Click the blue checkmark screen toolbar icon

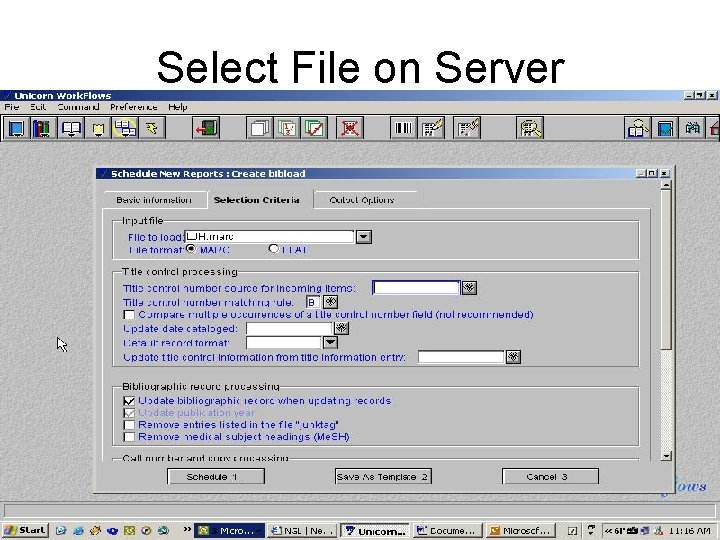click(665, 128)
